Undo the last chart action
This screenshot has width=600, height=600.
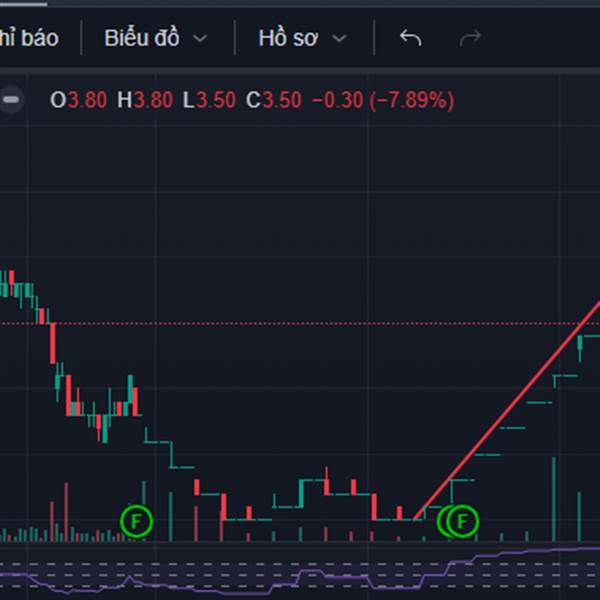411,38
